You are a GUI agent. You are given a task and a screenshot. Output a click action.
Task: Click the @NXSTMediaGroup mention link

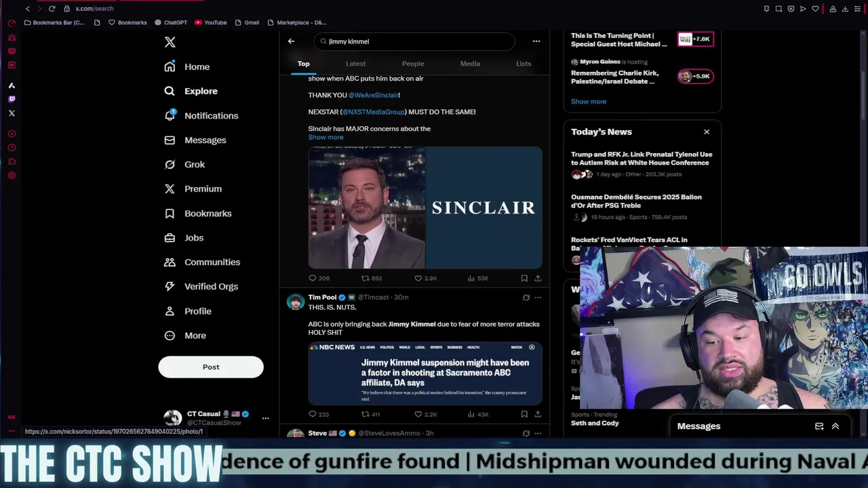[x=373, y=112]
